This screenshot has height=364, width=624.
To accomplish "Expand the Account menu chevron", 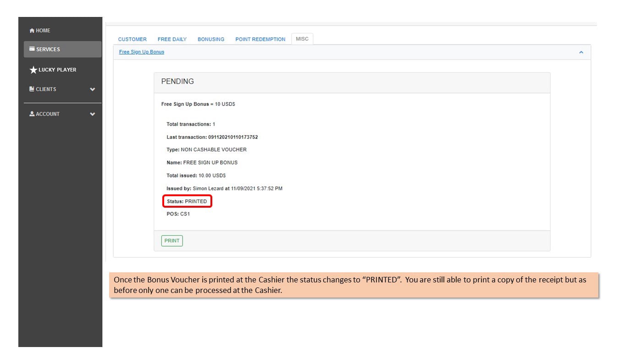I will pyautogui.click(x=93, y=114).
